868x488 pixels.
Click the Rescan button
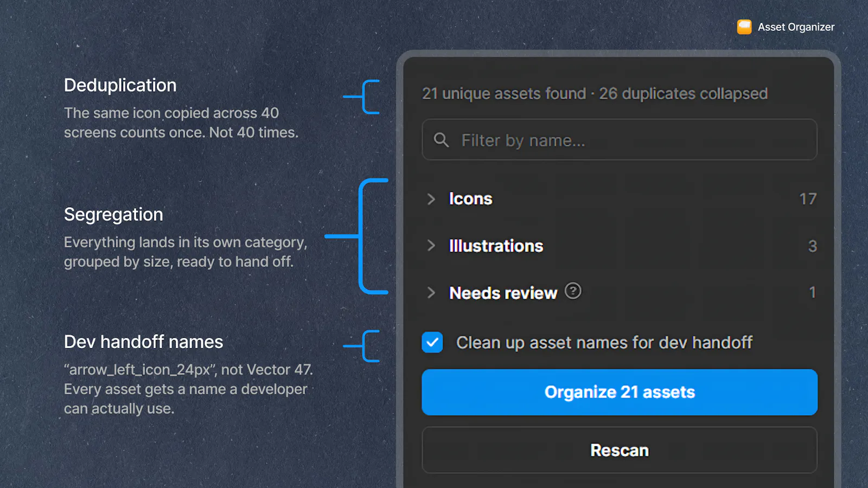point(620,450)
